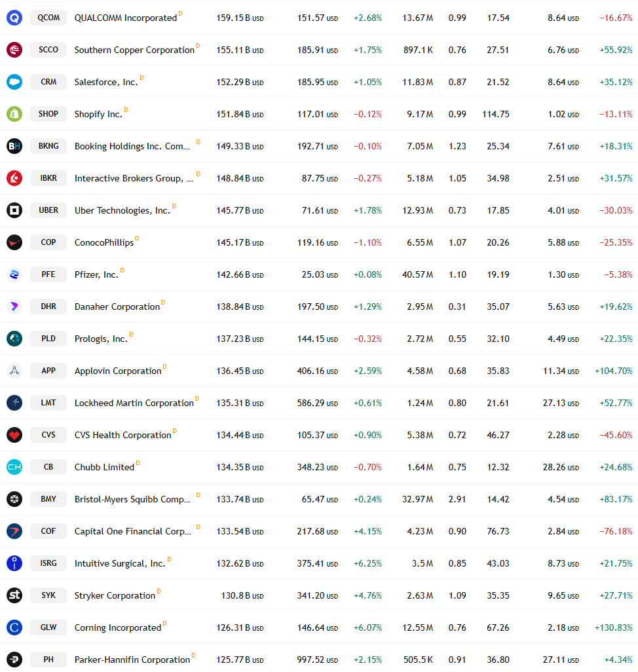Click the Chubb logo icon
The width and height of the screenshot is (638, 672).
pos(14,467)
